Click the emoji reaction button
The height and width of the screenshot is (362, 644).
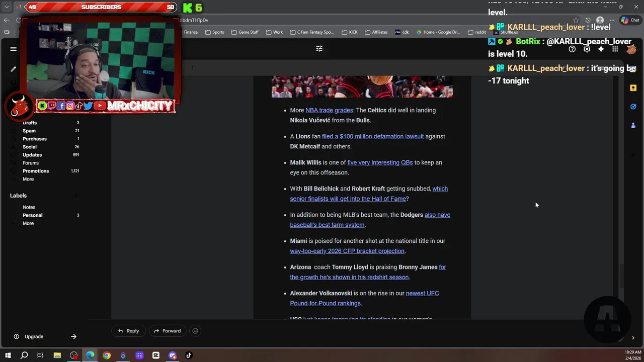[195, 331]
